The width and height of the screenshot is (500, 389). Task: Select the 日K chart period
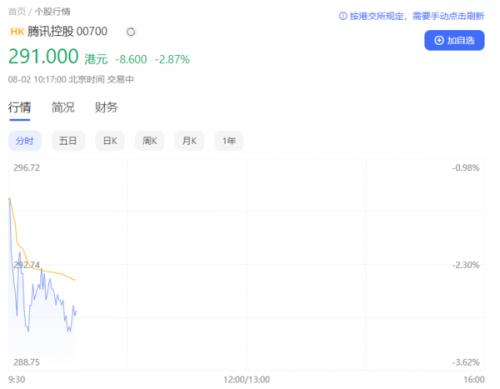pos(110,141)
